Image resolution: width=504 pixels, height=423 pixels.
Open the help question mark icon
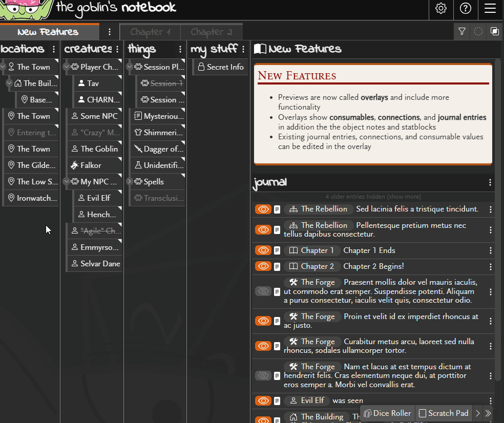466,9
